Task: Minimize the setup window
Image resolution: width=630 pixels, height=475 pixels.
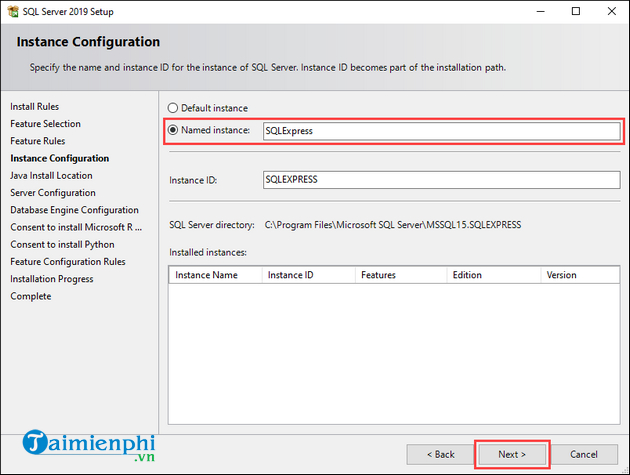Action: tap(540, 11)
